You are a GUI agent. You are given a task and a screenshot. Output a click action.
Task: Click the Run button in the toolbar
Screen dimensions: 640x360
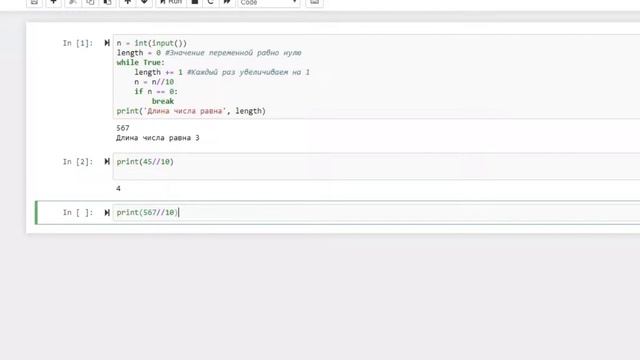(171, 2)
